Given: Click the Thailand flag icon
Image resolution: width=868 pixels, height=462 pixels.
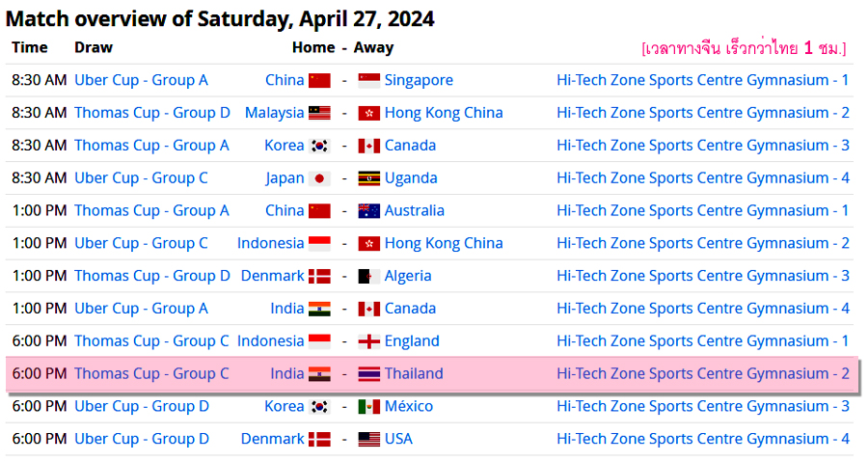Looking at the screenshot, I should tap(368, 374).
